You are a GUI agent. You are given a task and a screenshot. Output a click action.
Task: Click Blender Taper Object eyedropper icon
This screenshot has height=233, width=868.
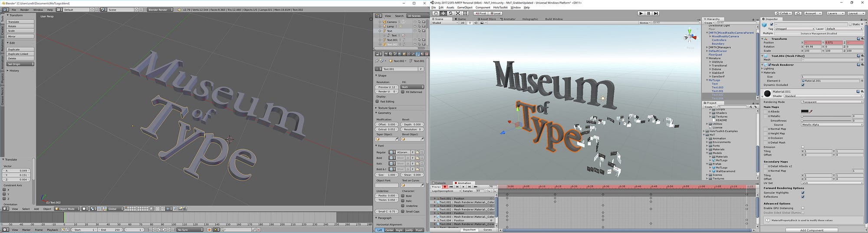(x=396, y=139)
